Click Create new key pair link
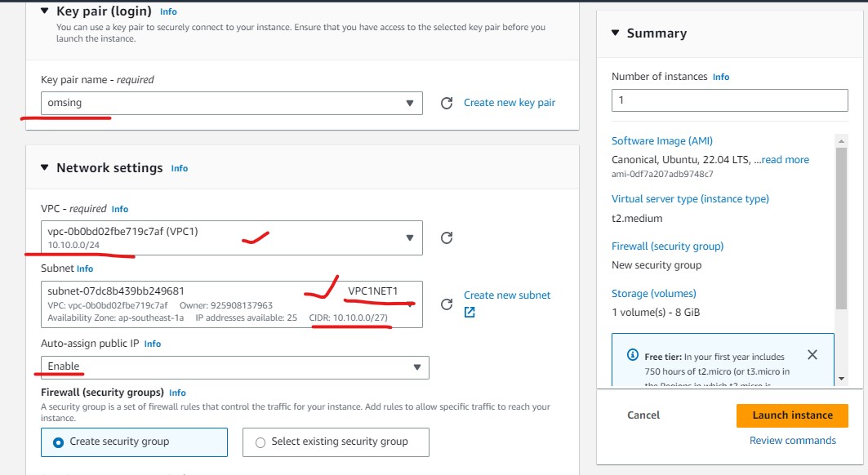Image resolution: width=868 pixels, height=475 pixels. coord(509,103)
